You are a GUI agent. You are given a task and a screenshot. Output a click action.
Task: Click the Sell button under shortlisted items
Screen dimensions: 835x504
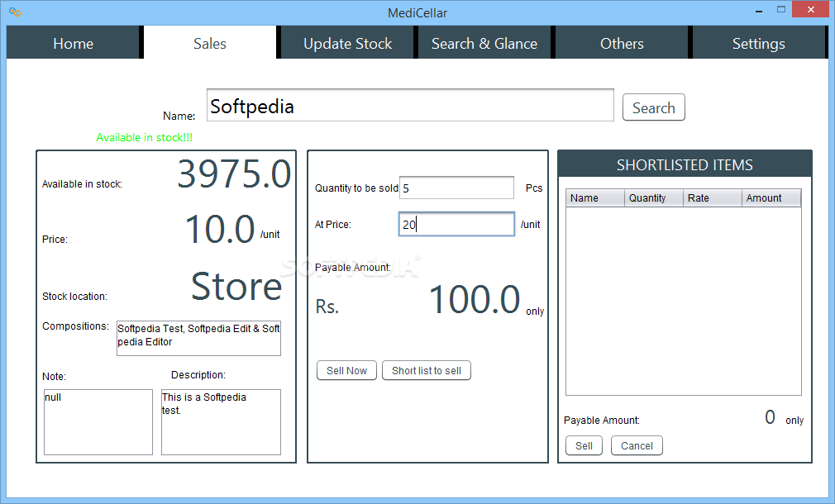[x=584, y=445]
